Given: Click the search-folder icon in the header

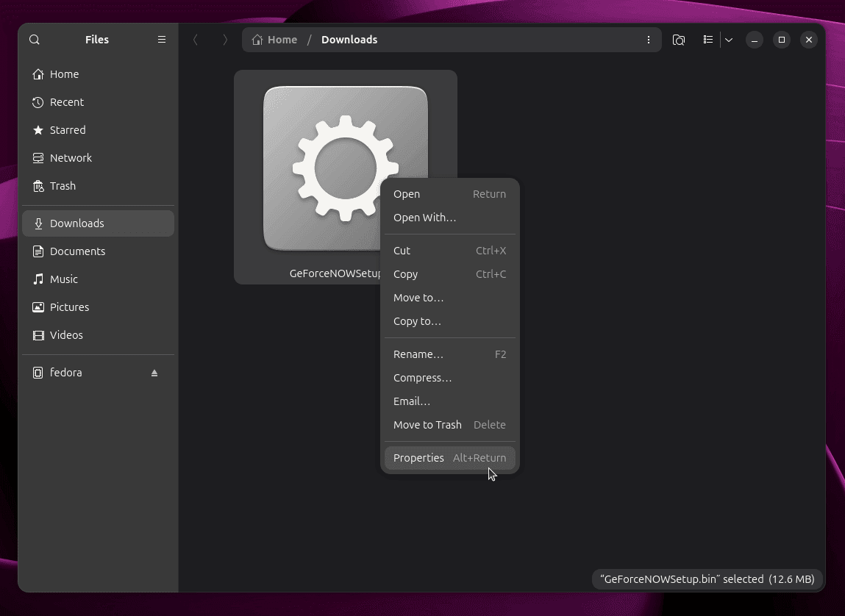Looking at the screenshot, I should click(679, 40).
